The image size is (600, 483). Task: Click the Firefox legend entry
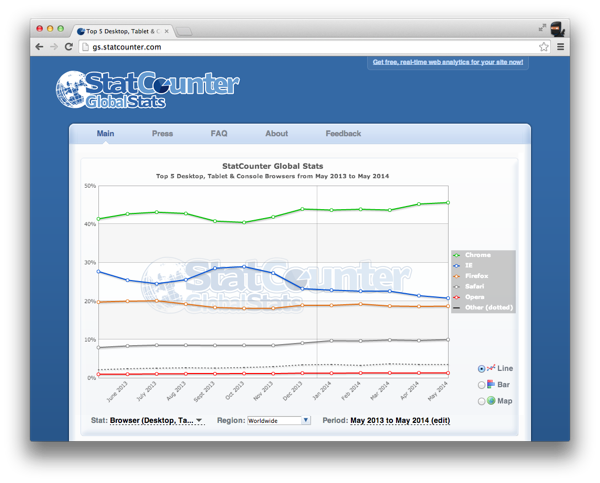[471, 276]
